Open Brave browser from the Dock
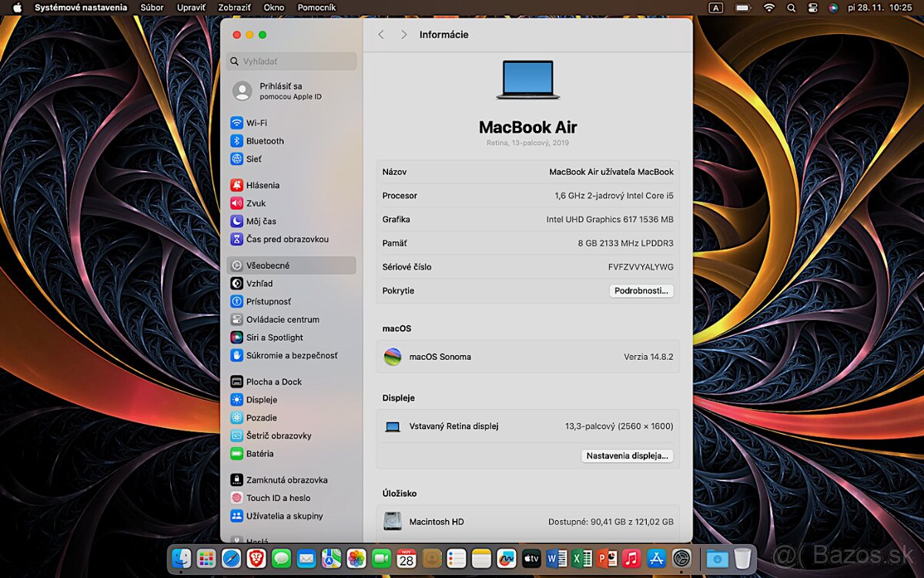 [x=256, y=557]
